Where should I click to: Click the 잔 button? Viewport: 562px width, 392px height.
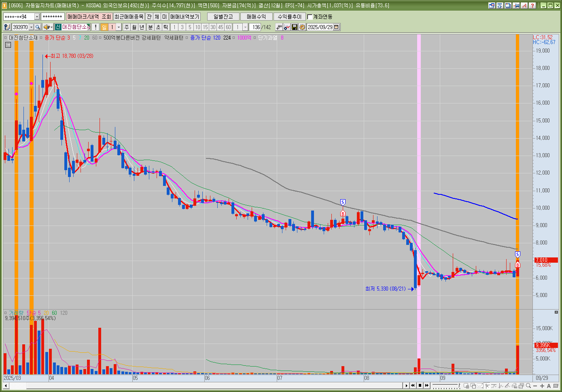coord(149,17)
